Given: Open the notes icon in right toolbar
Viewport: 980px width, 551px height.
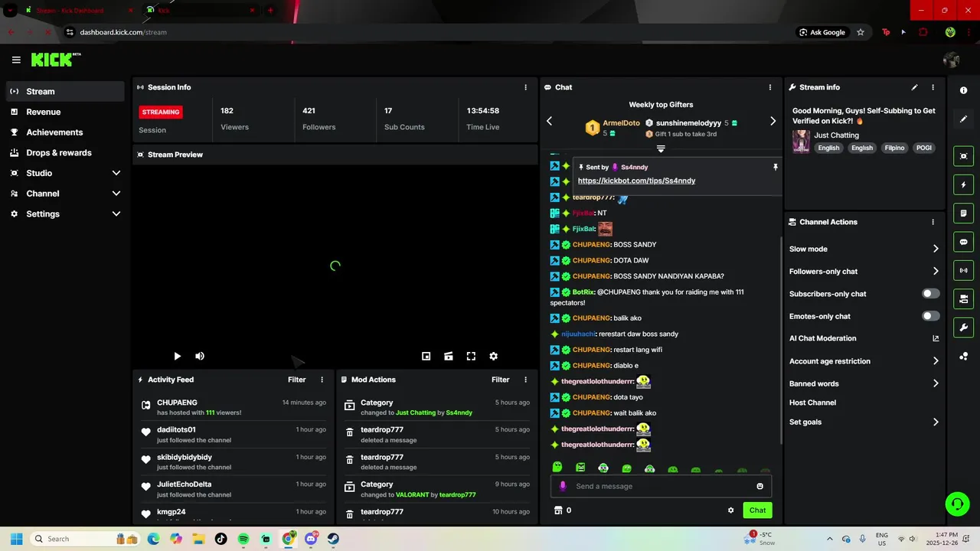Looking at the screenshot, I should coord(963,213).
